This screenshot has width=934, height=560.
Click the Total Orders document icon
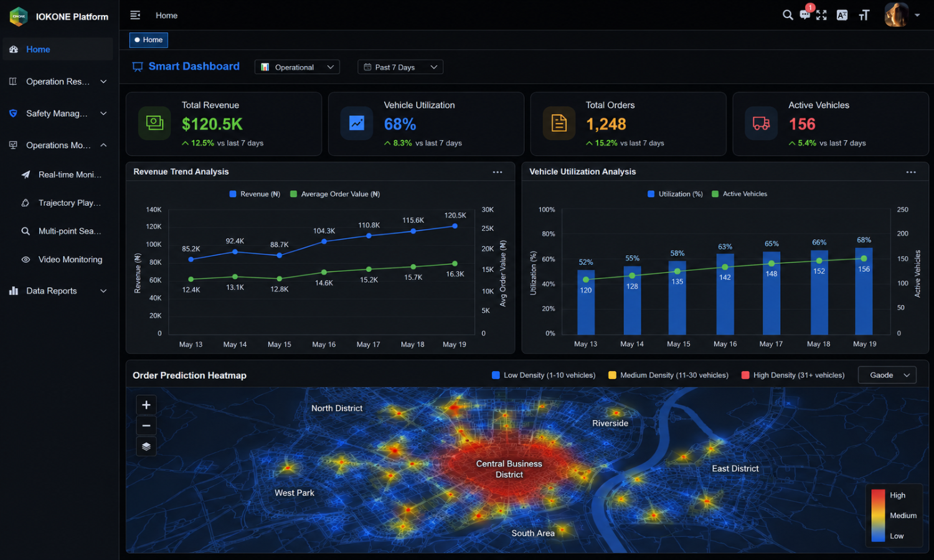pyautogui.click(x=559, y=123)
